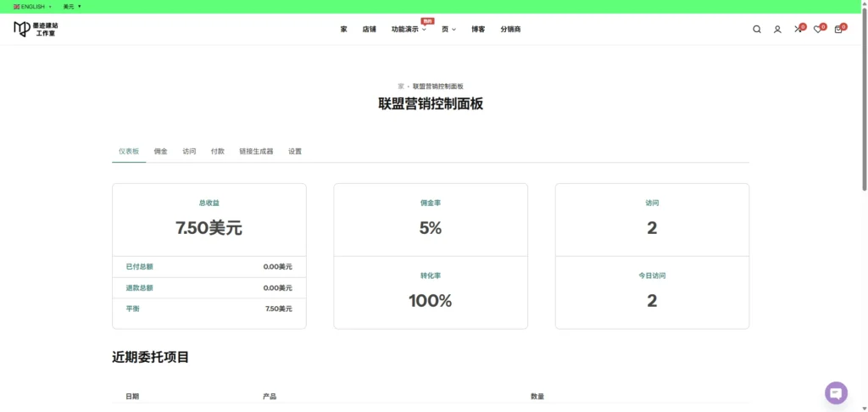Switch to the 佣金 tab
The image size is (868, 412).
tap(160, 152)
